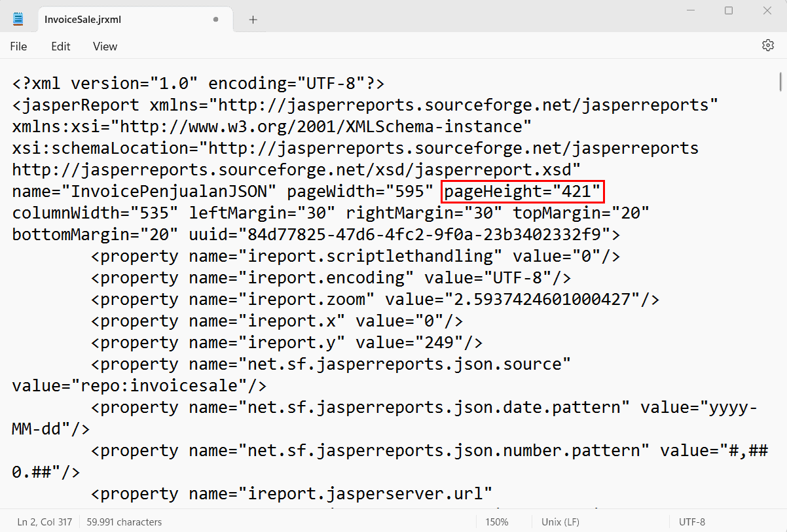The image size is (787, 532).
Task: Click the value="repo:invoicesale" text
Action: click(x=139, y=386)
